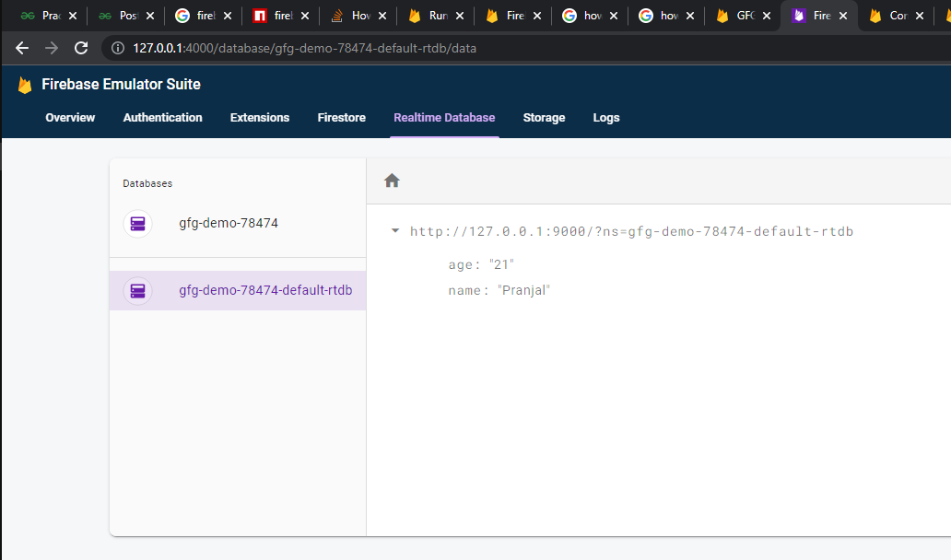Switch to the Authentication tab
The height and width of the screenshot is (560, 951).
[x=162, y=118]
